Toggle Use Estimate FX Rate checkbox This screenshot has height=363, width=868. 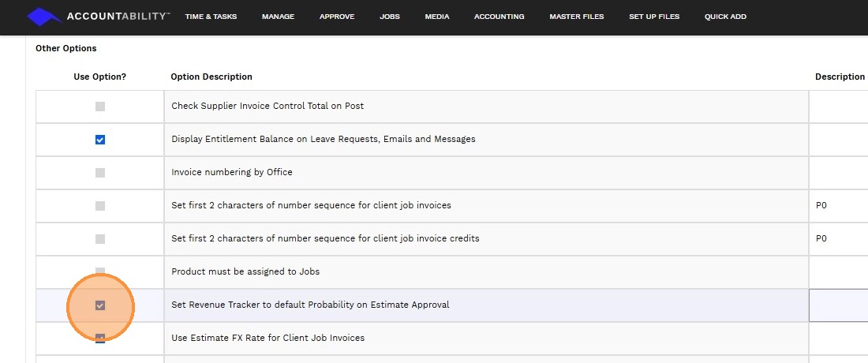100,339
